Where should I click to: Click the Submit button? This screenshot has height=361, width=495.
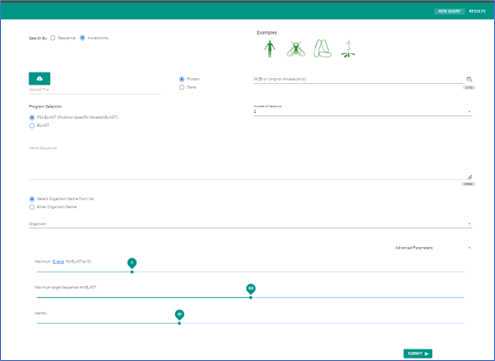418,353
